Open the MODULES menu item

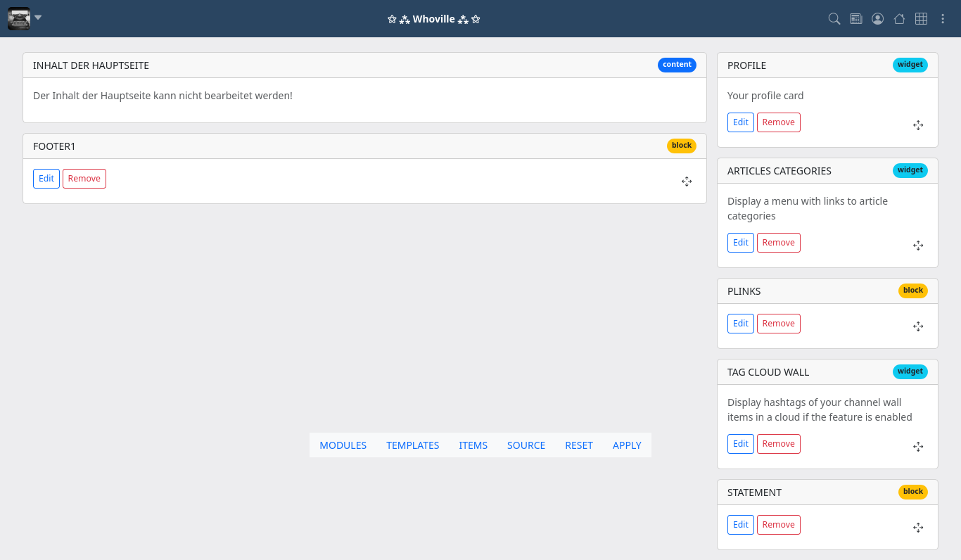(x=343, y=445)
